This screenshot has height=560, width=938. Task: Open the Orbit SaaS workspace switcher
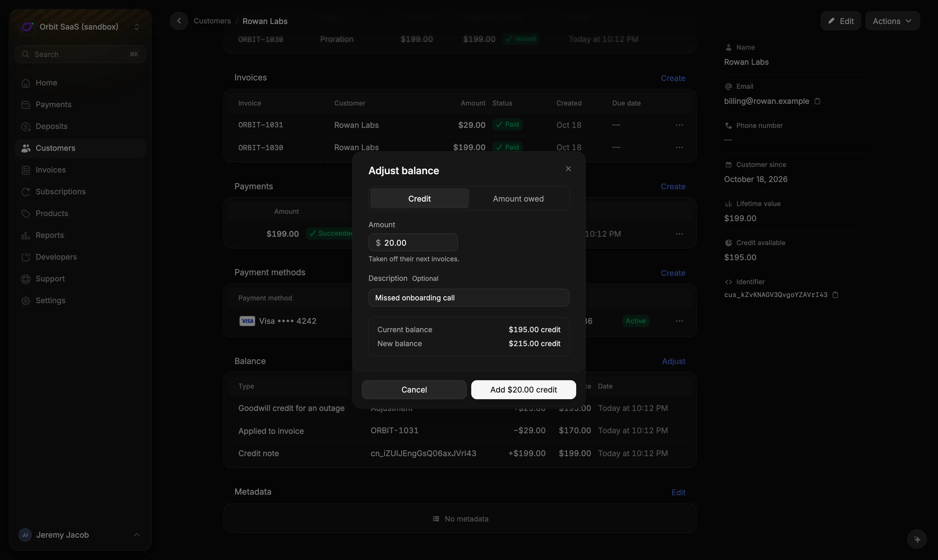(80, 27)
